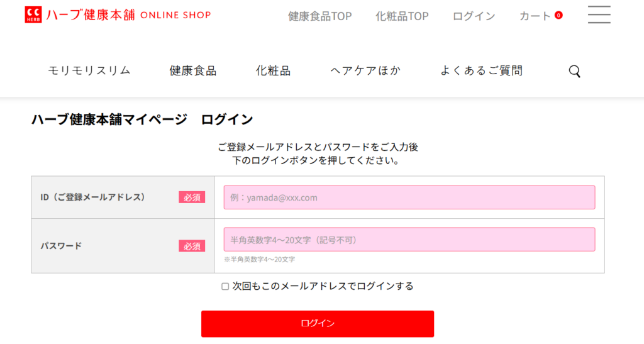Viewport: 644px width, 344px height.
Task: Click the 化粧品TOP header link
Action: click(402, 16)
